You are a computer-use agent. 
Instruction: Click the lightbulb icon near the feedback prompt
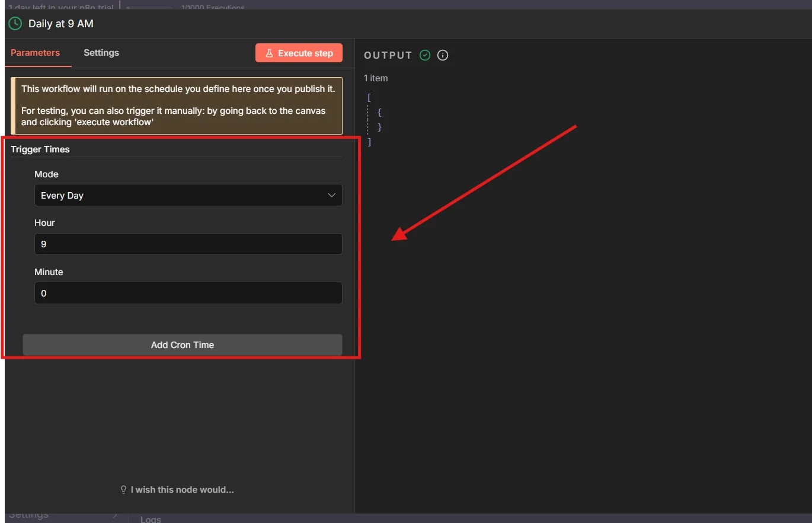tap(123, 489)
